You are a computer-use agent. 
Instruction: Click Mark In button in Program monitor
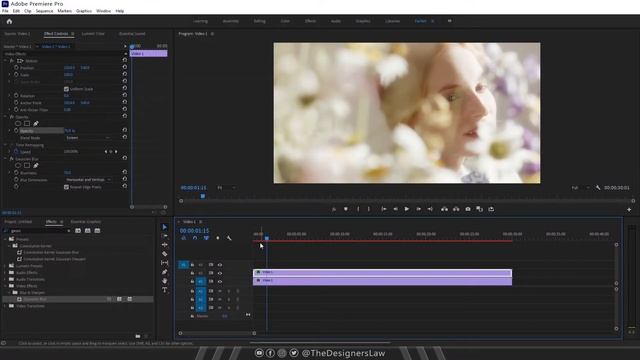358,209
